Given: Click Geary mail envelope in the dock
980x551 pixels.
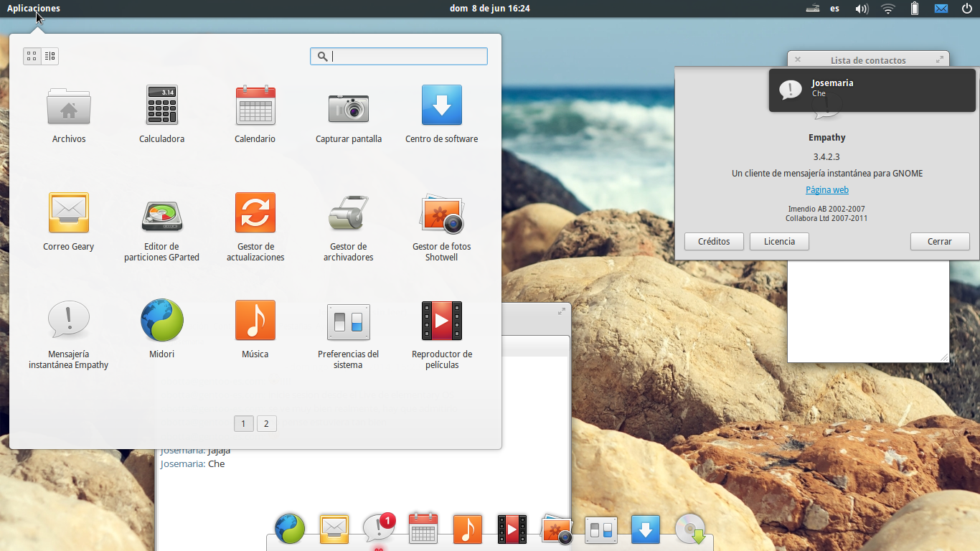Looking at the screenshot, I should click(334, 529).
